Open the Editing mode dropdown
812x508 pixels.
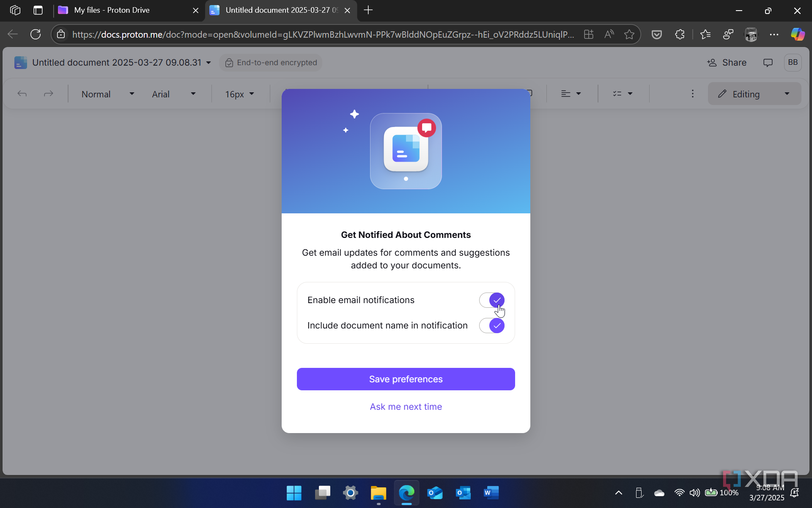pyautogui.click(x=754, y=94)
